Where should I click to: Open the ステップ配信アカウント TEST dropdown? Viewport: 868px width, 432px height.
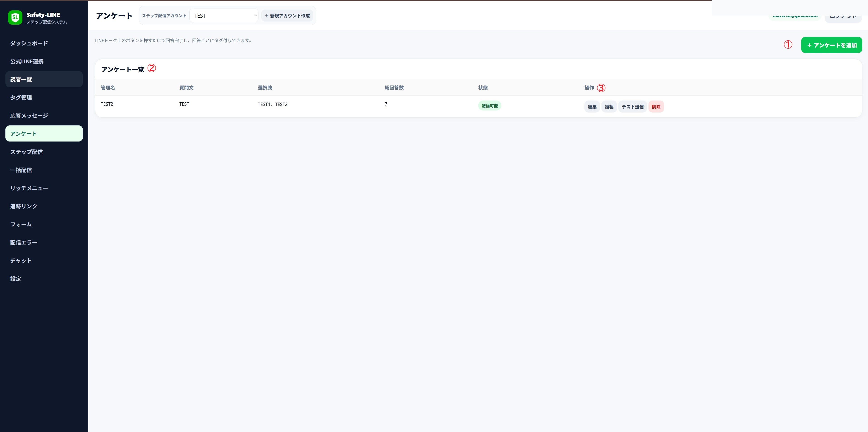224,15
